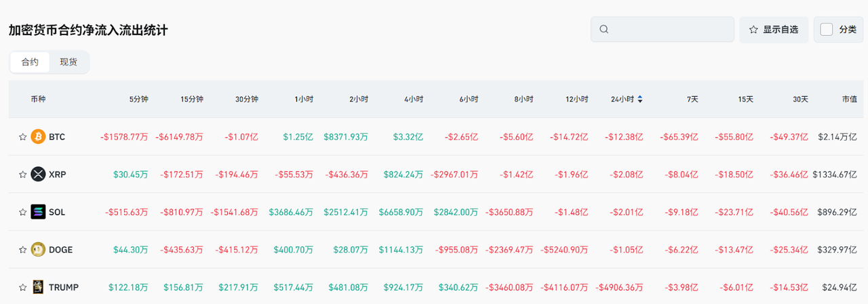Open the TRUMP coin link
Viewport: 868px width, 304px height.
64,287
